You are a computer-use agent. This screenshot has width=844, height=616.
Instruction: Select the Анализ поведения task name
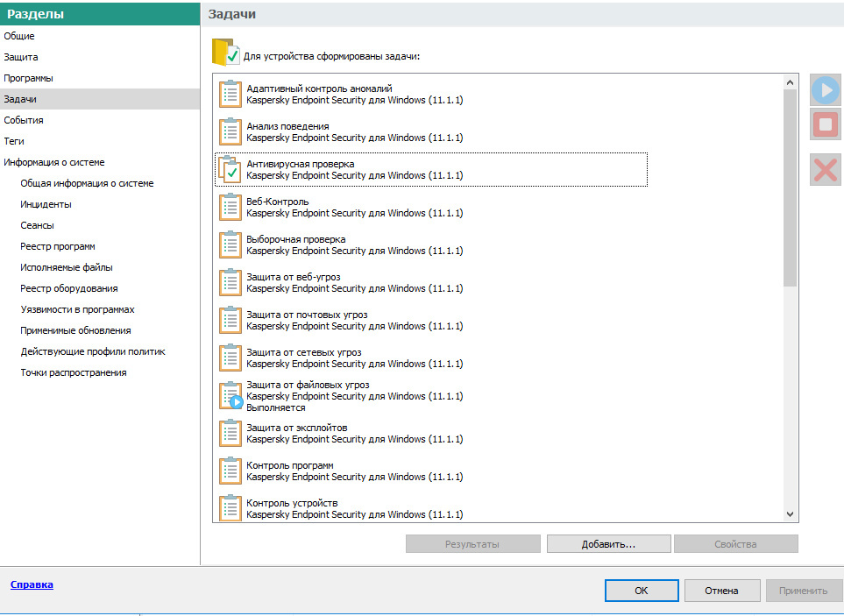click(287, 126)
